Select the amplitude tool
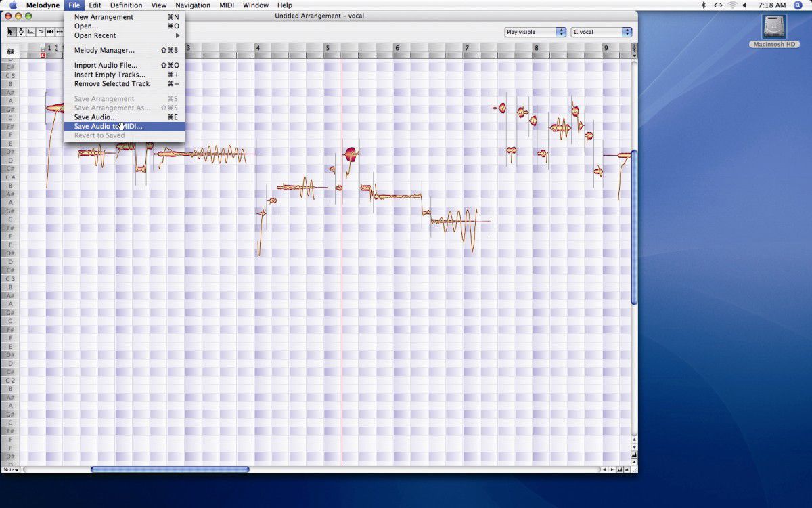812x508 pixels. pos(41,32)
